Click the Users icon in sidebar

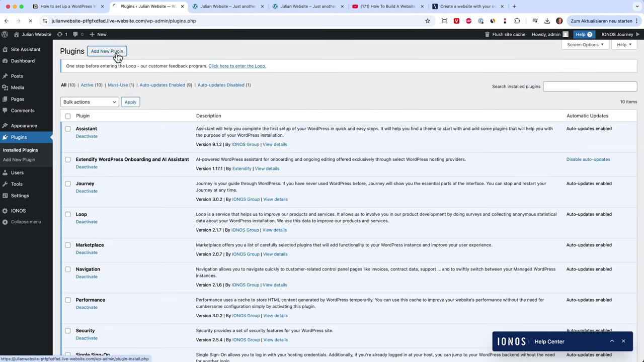[5, 172]
